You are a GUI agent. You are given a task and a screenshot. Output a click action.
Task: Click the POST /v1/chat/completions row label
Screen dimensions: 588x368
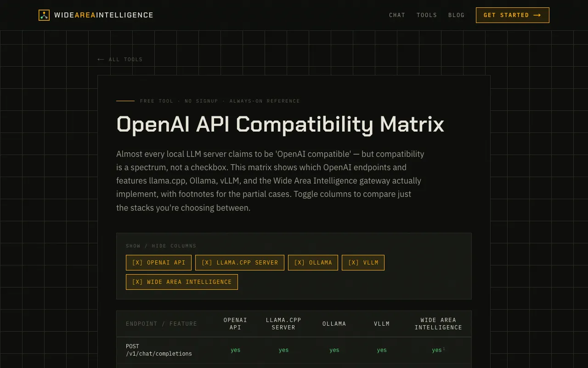pos(159,350)
